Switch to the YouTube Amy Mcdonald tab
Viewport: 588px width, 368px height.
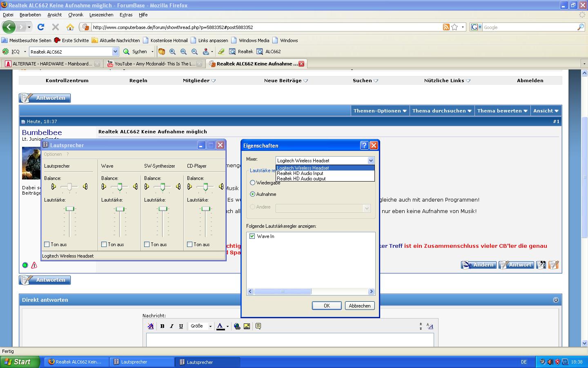click(x=154, y=64)
